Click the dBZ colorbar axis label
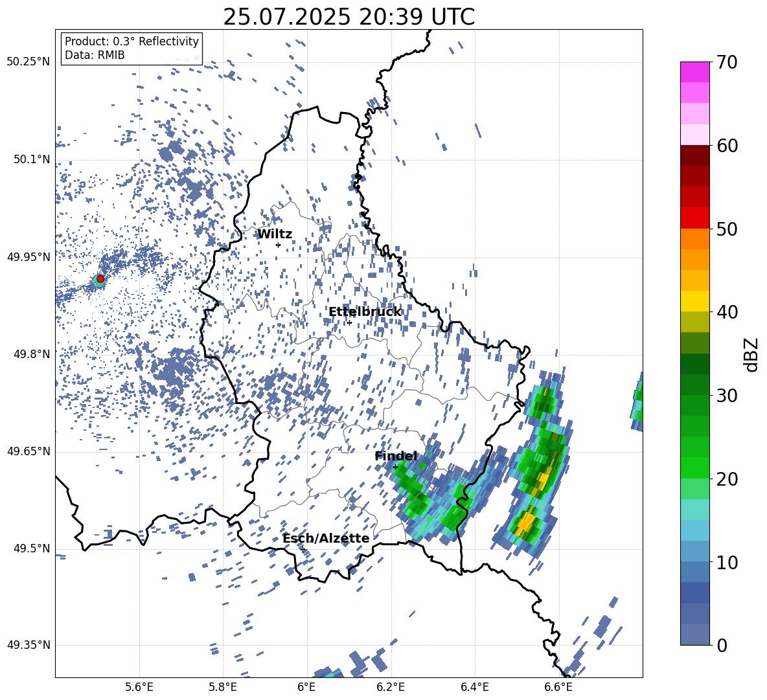The width and height of the screenshot is (767, 700). [x=752, y=354]
